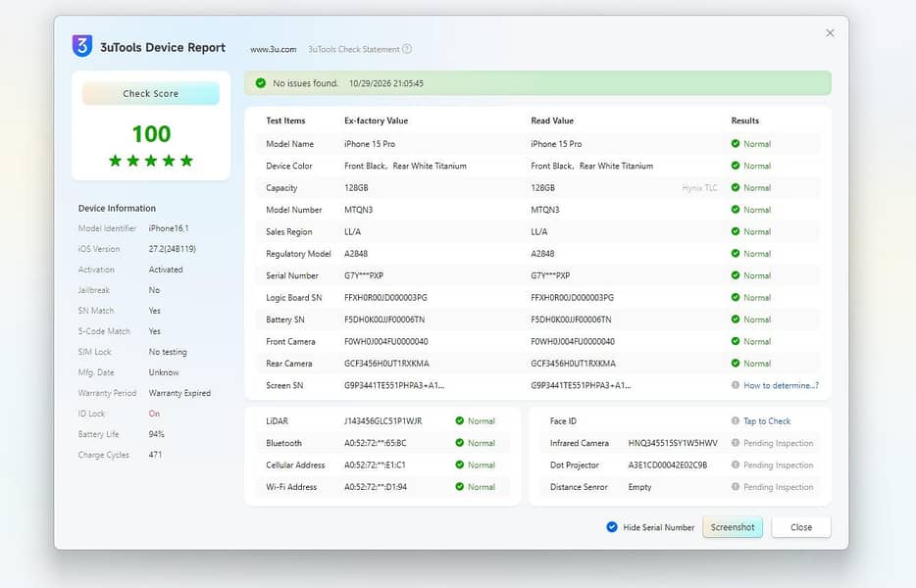Click the Wi-Fi Address Normal check icon
916x588 pixels.
pyautogui.click(x=460, y=486)
